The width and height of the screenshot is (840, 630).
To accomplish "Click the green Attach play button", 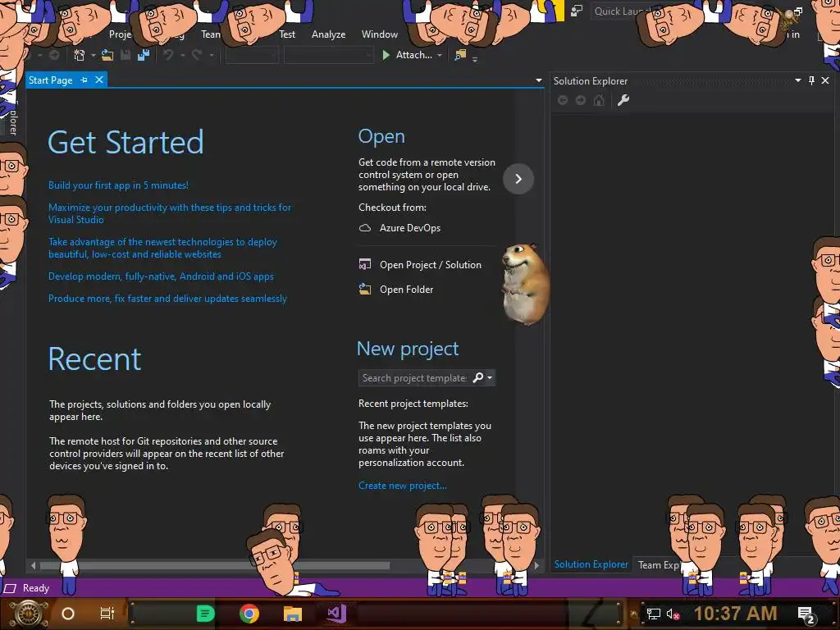I will (386, 55).
